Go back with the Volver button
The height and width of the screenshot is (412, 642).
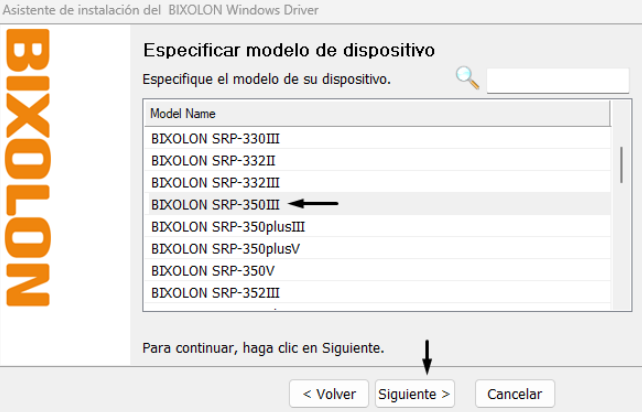(329, 394)
